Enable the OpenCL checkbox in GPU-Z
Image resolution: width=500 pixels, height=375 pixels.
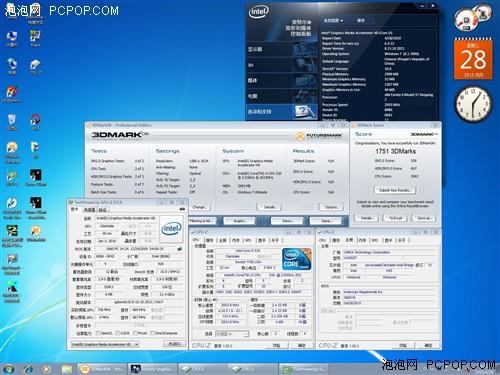[98, 333]
